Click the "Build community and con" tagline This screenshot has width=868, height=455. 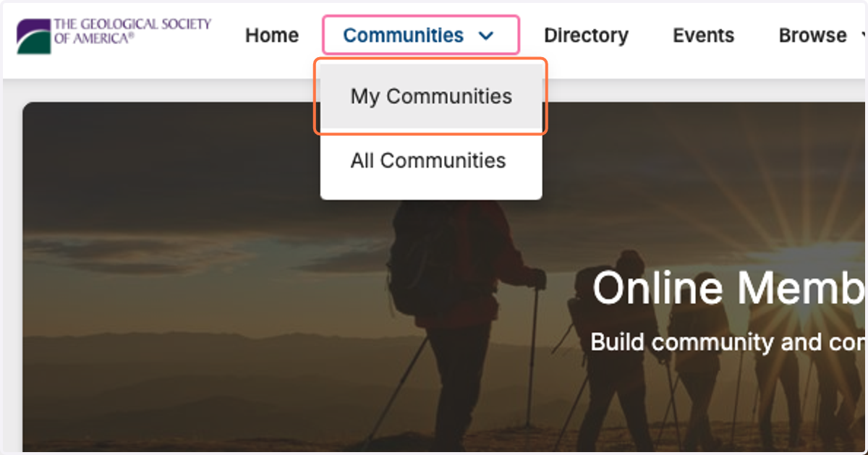tap(728, 341)
